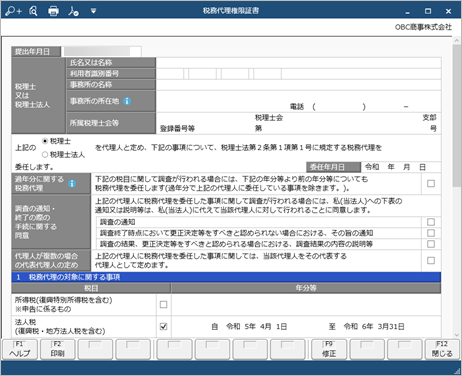Viewport: 462px width, 376px height.
Task: Select the 税理士法人 radio button
Action: click(x=45, y=154)
